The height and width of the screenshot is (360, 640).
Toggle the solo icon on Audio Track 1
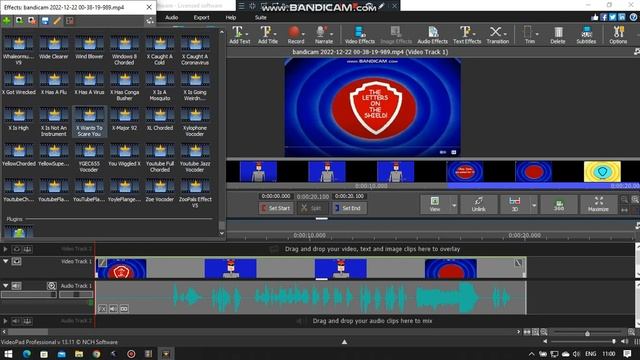tap(51, 286)
